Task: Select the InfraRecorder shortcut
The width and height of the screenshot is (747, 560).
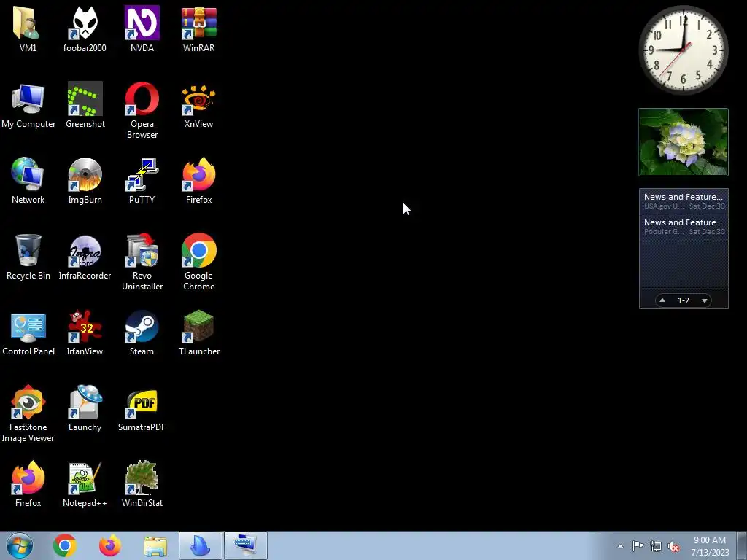Action: pyautogui.click(x=85, y=257)
